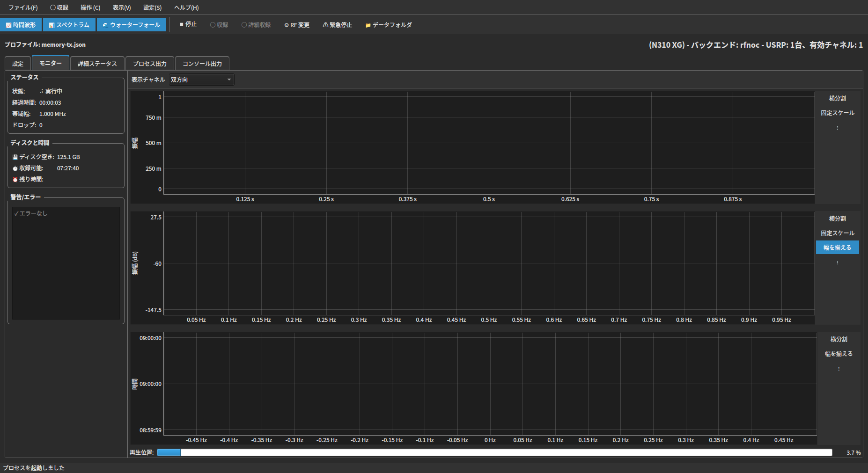
Task: Open the データフォルダ data folder
Action: pos(389,25)
